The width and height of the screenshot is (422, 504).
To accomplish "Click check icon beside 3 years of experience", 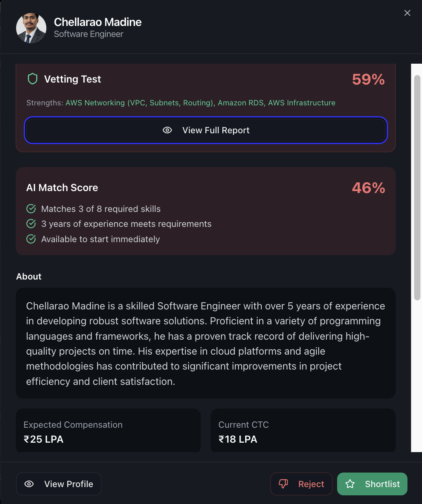I will [31, 224].
